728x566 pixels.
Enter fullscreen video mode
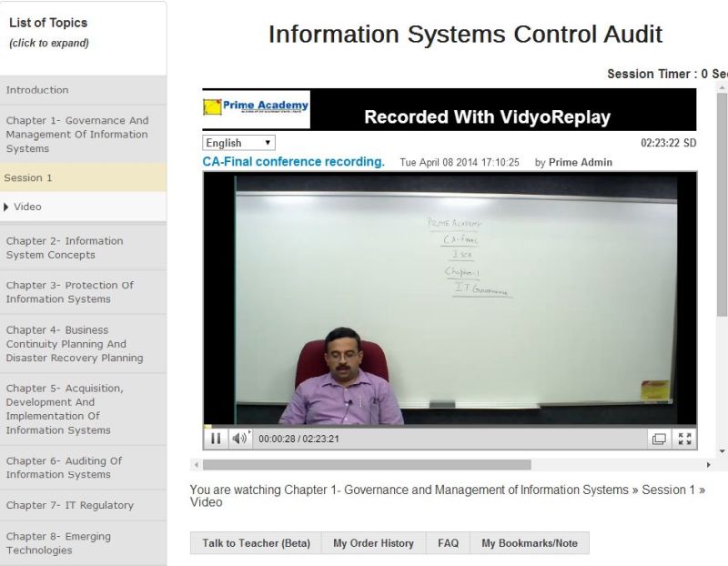[x=685, y=439]
